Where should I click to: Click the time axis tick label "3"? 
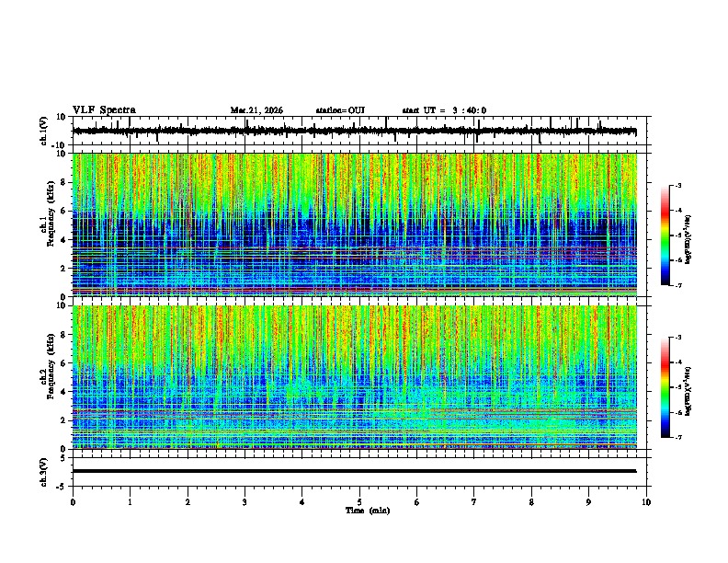(x=245, y=502)
